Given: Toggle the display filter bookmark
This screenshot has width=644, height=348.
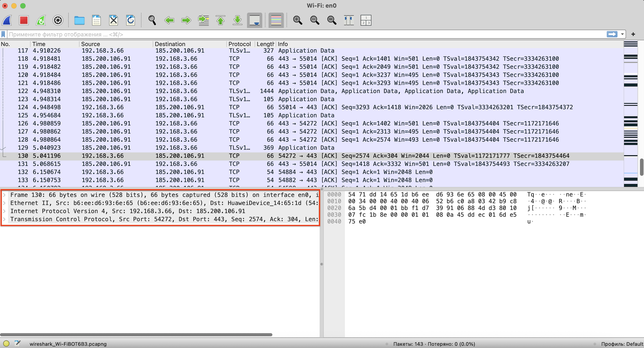Looking at the screenshot, I should (x=3, y=34).
